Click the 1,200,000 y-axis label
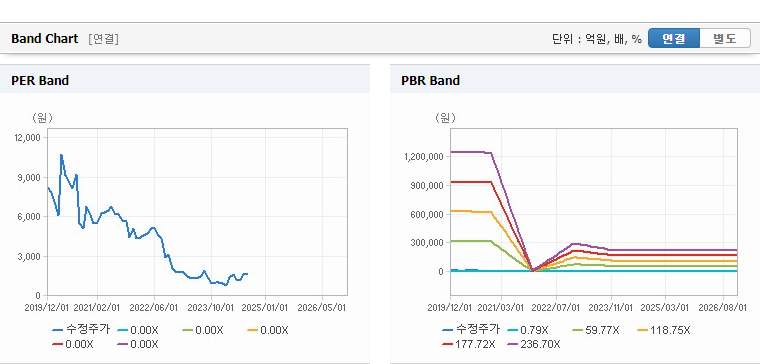The height and width of the screenshot is (364, 760). [425, 157]
